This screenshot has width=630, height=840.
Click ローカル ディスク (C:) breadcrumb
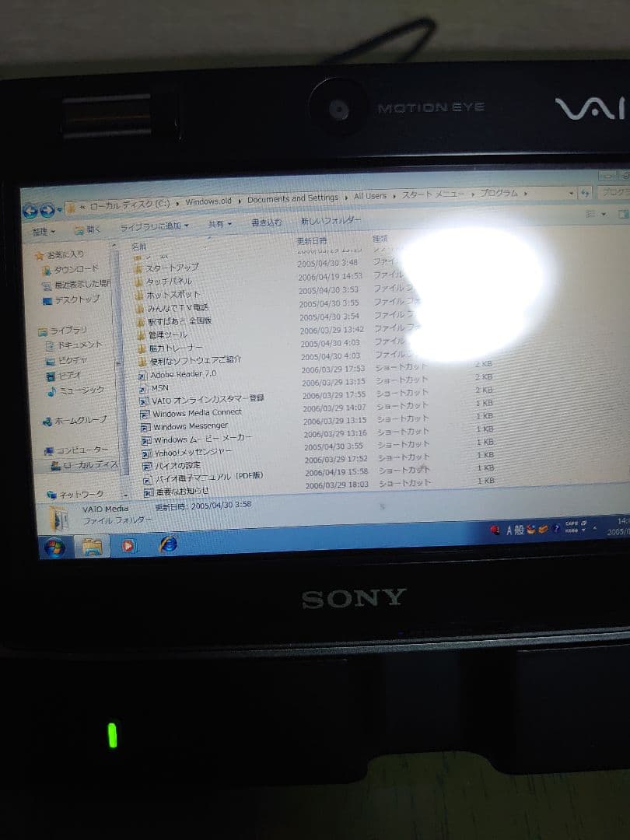(x=130, y=205)
